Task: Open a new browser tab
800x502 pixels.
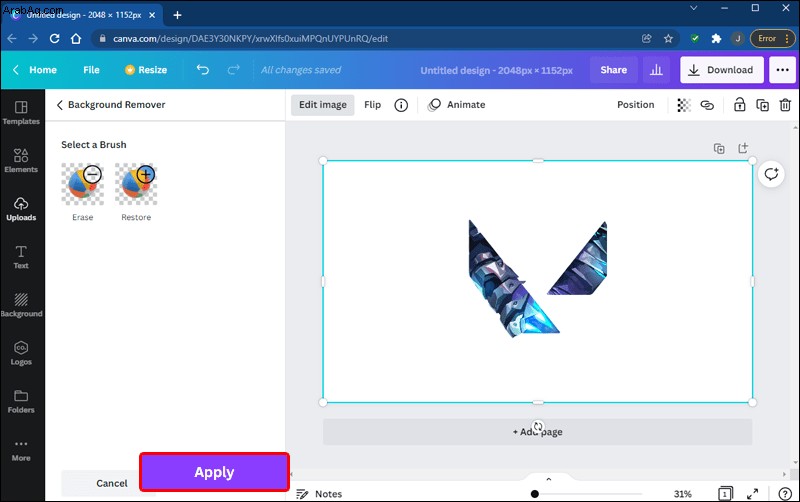Action: (177, 15)
